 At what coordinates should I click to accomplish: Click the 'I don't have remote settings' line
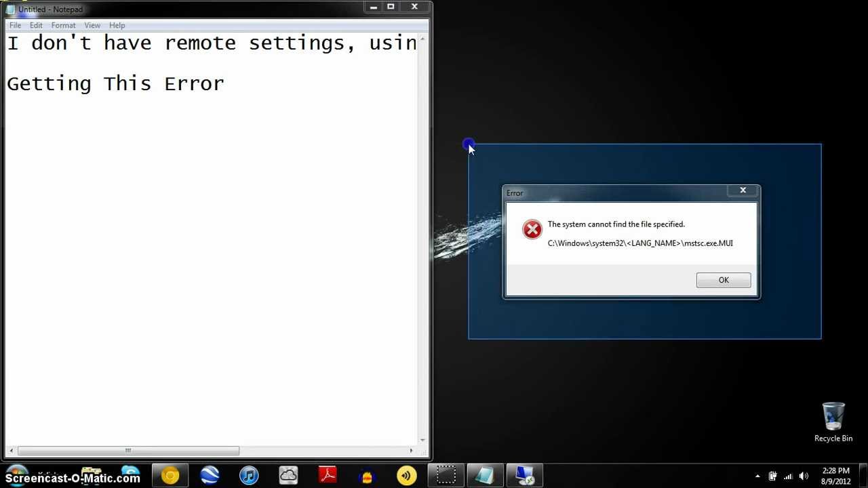(x=212, y=43)
